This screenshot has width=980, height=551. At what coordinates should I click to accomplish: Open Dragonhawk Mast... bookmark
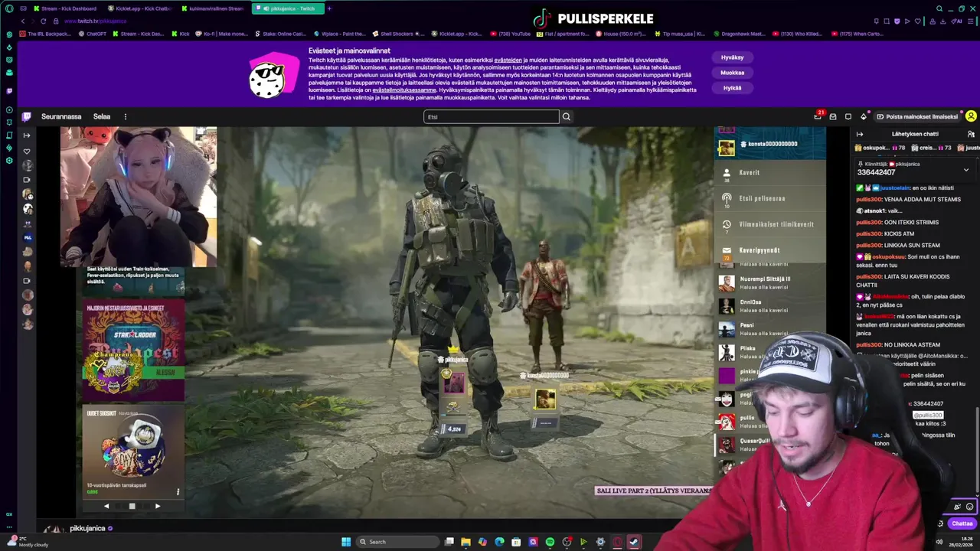(739, 34)
